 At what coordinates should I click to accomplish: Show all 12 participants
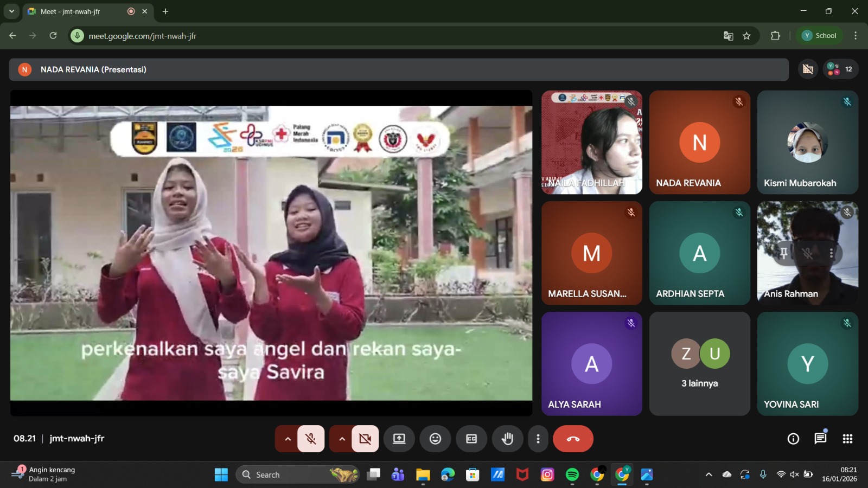coord(840,69)
